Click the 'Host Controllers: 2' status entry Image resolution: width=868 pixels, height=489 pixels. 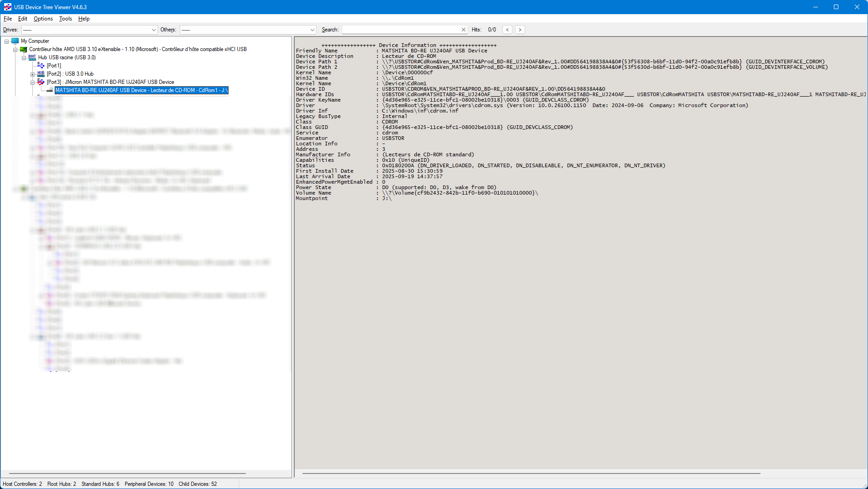point(22,484)
